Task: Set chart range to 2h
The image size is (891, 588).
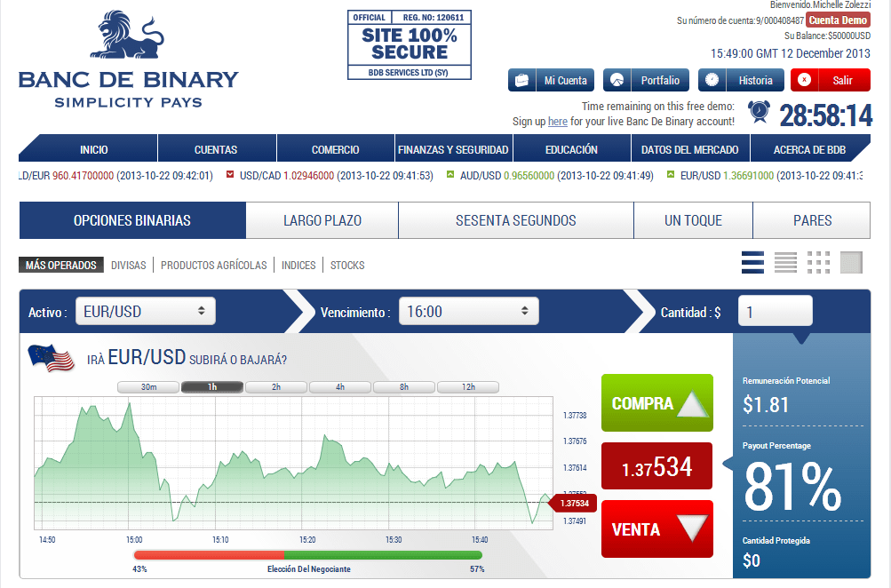Action: click(276, 387)
